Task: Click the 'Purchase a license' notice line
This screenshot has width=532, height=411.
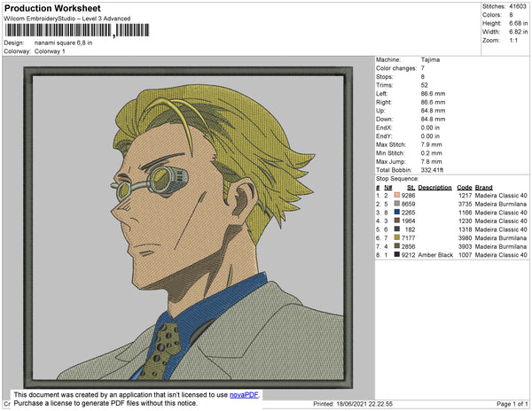Action: [106, 403]
